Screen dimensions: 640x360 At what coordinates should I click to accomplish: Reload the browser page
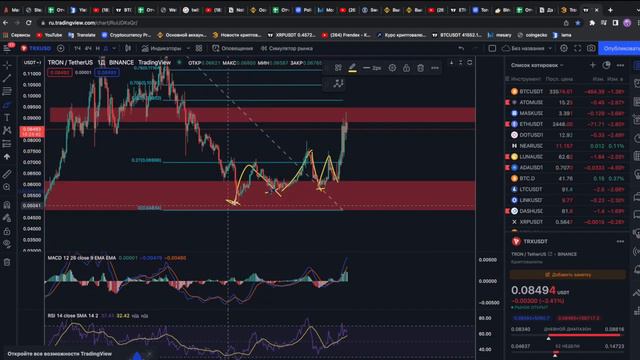(29, 23)
